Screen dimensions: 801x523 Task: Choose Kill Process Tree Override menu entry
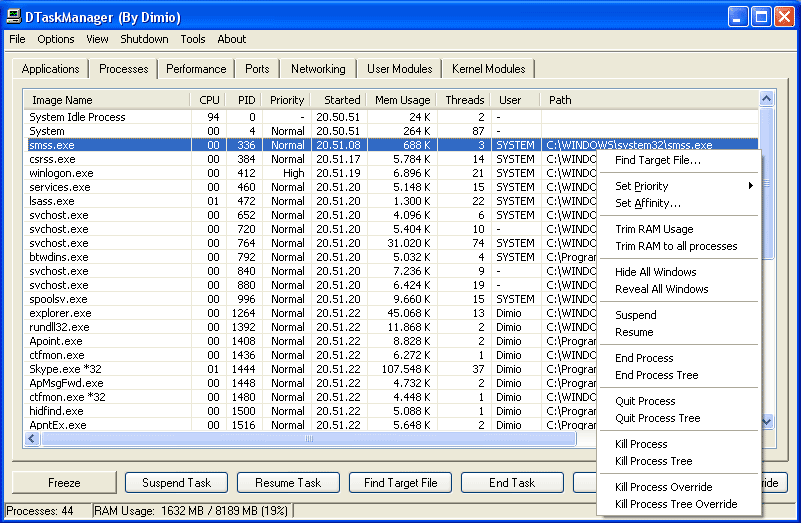tap(675, 504)
